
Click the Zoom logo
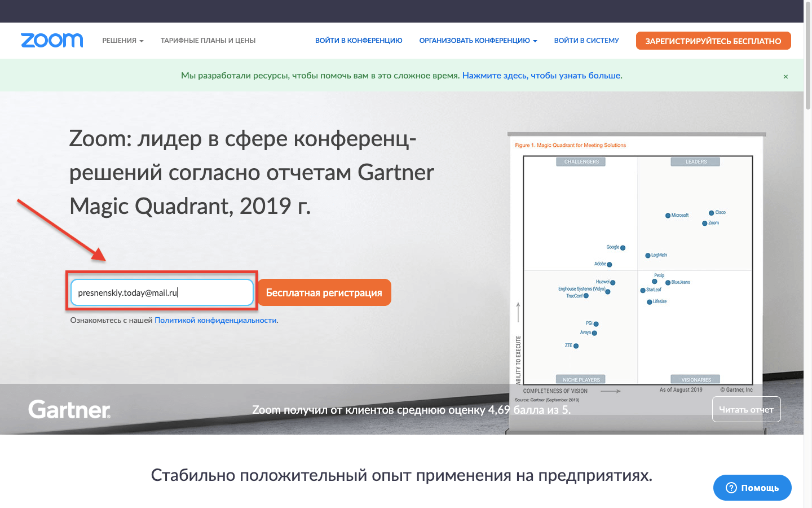(52, 41)
